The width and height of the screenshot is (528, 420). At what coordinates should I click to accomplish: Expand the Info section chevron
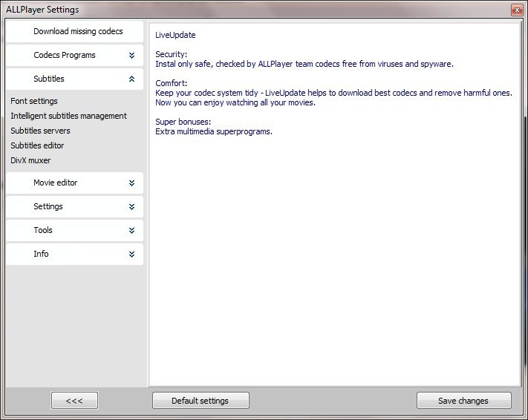tap(131, 254)
